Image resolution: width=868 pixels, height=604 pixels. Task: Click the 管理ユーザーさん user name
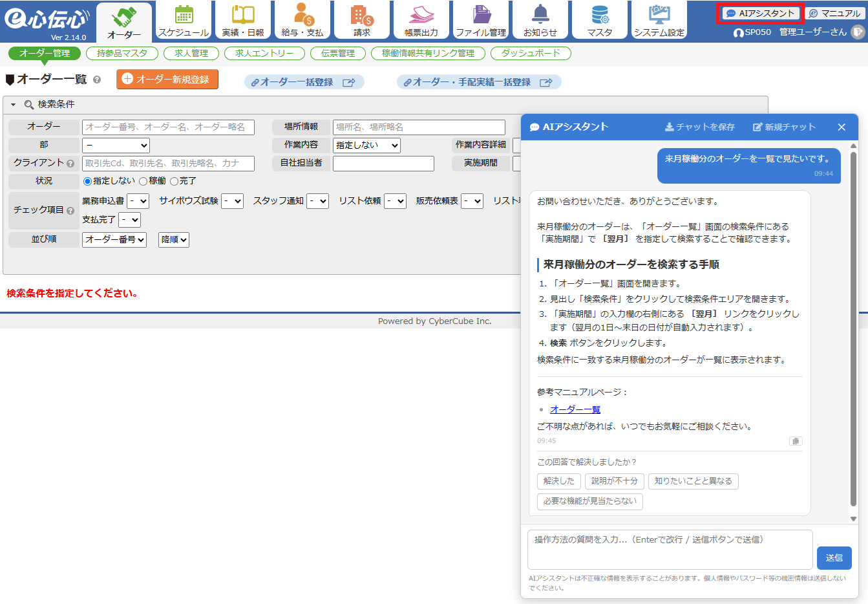pos(813,32)
